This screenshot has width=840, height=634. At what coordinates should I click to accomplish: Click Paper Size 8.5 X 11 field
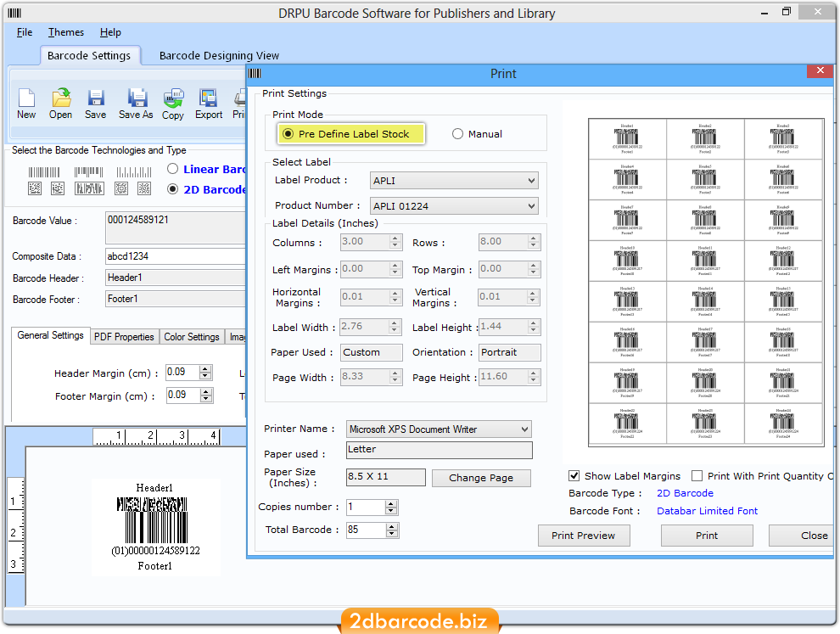click(x=386, y=477)
